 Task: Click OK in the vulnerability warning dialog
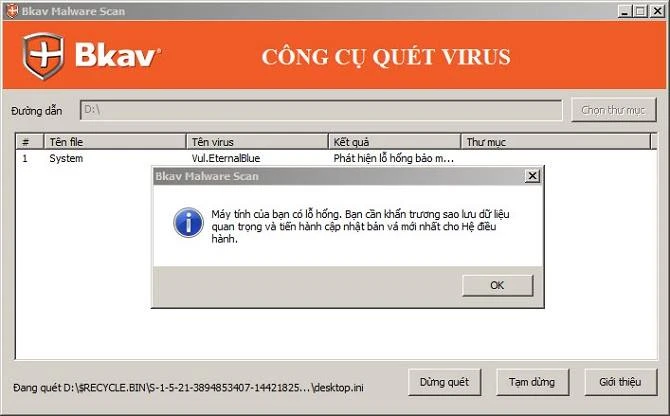(497, 285)
